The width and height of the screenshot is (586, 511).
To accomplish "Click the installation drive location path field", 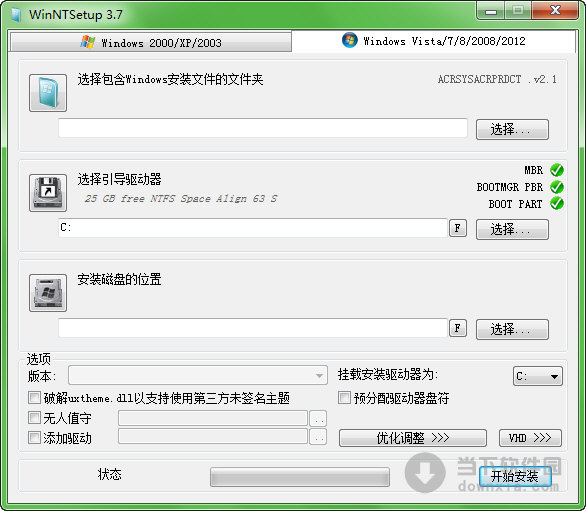I will pyautogui.click(x=253, y=328).
